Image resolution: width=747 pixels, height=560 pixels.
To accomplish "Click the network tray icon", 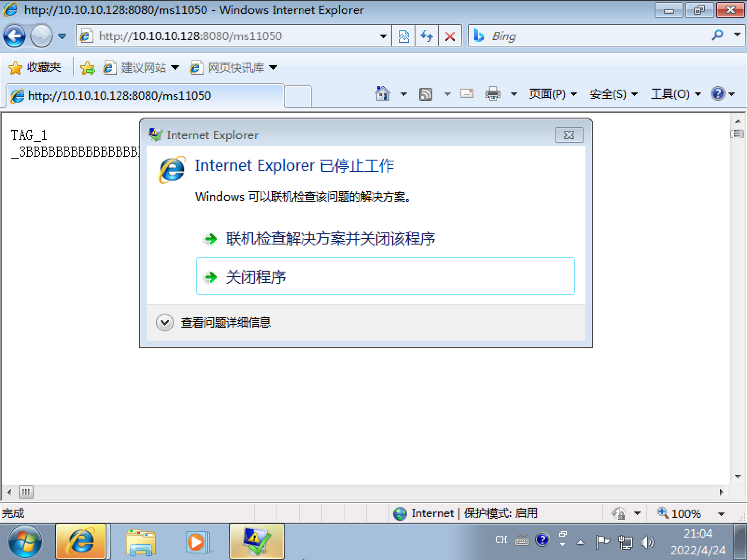I will pyautogui.click(x=625, y=542).
